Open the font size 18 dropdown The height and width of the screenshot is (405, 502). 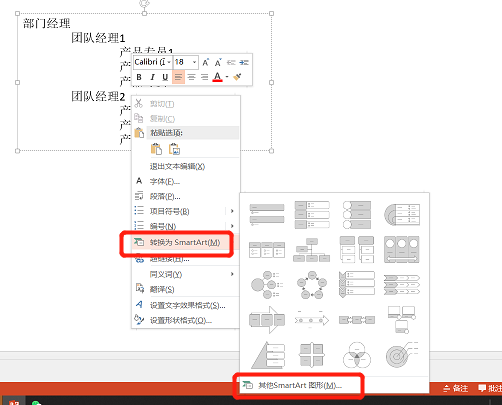pos(186,62)
